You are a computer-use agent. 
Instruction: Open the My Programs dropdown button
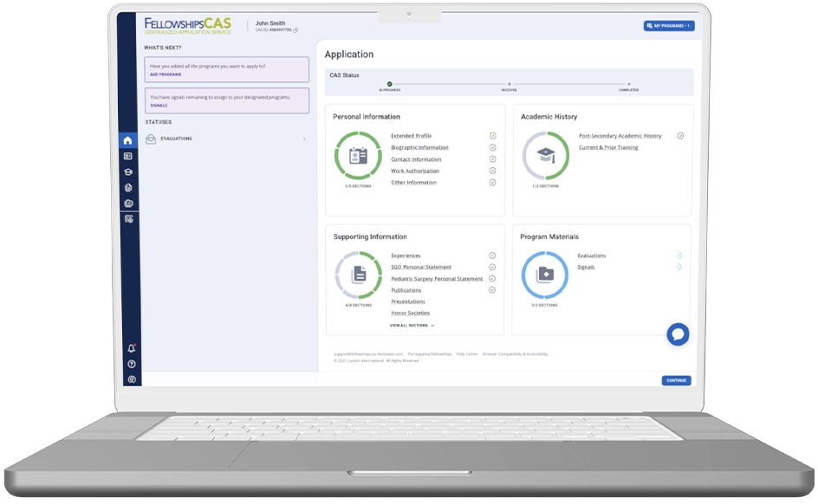[668, 26]
